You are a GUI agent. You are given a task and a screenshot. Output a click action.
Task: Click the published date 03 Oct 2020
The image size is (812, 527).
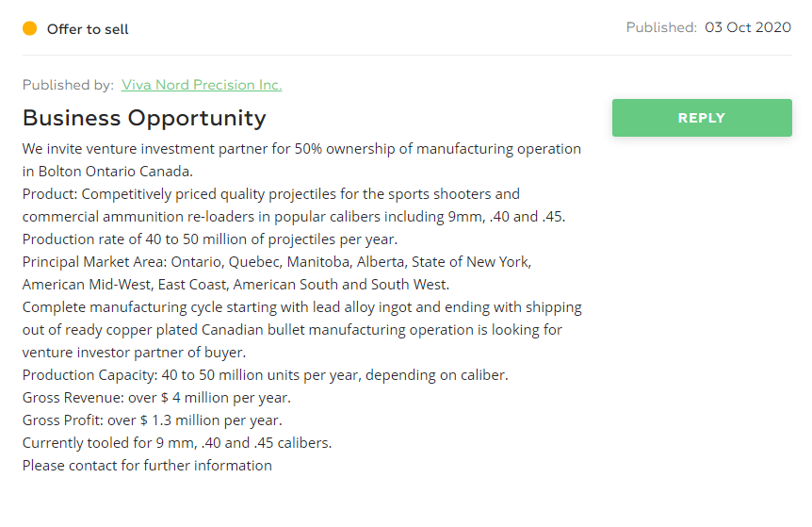748,27
